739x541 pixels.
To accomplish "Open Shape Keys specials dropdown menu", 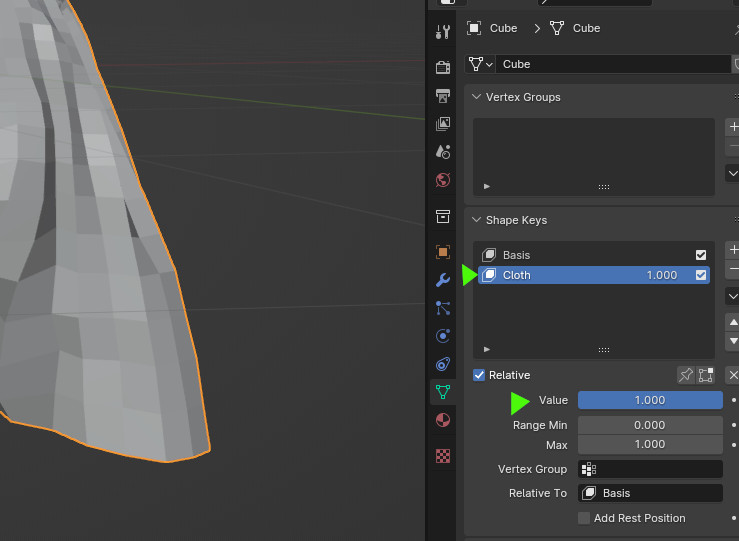I will [x=733, y=296].
